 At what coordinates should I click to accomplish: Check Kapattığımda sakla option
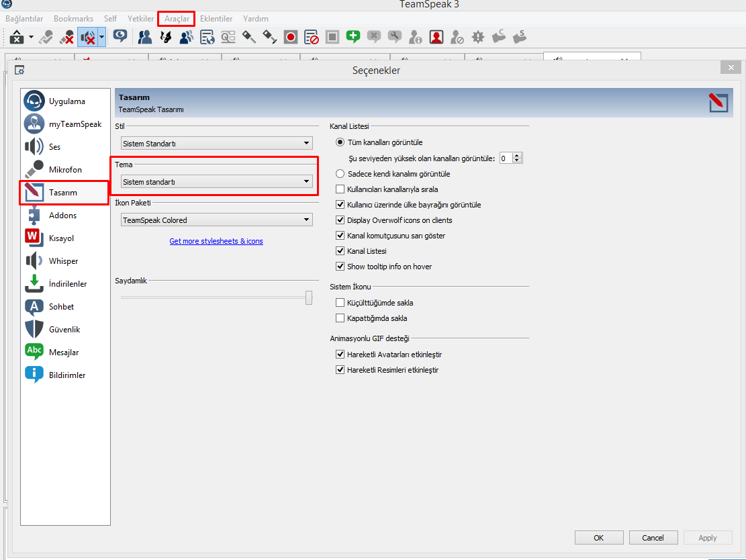point(340,318)
